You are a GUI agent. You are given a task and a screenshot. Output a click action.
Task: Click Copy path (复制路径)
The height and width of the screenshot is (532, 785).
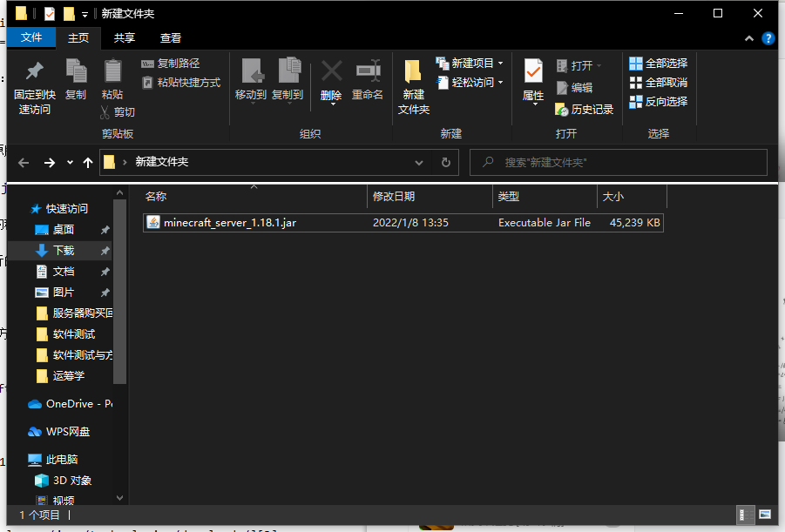pyautogui.click(x=171, y=64)
